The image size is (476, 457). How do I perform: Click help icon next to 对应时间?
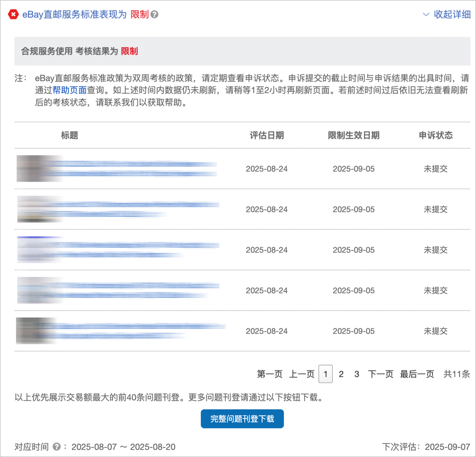[56, 446]
